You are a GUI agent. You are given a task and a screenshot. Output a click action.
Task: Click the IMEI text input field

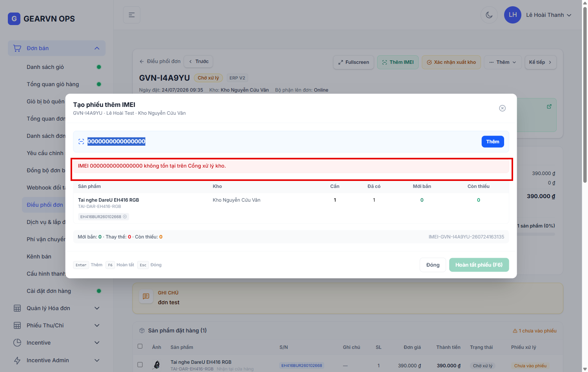282,141
